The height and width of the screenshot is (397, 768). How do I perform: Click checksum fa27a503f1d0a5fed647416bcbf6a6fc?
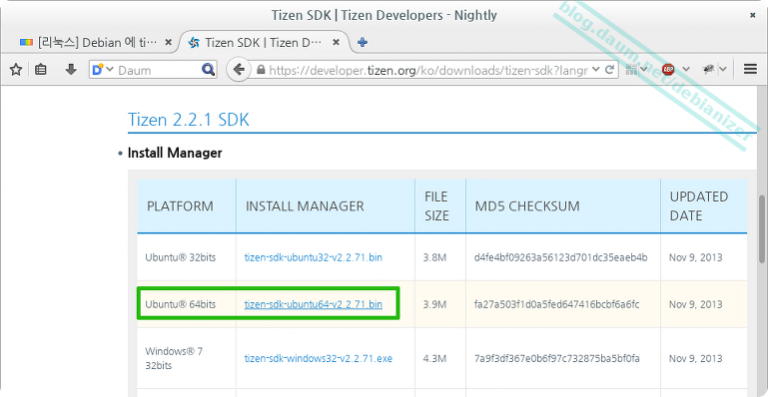pyautogui.click(x=556, y=304)
